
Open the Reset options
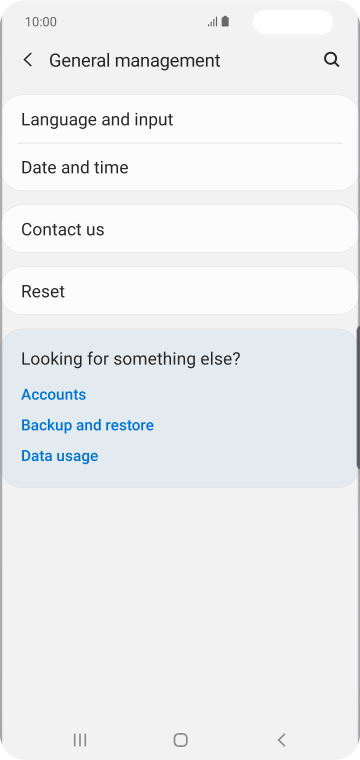tap(180, 291)
